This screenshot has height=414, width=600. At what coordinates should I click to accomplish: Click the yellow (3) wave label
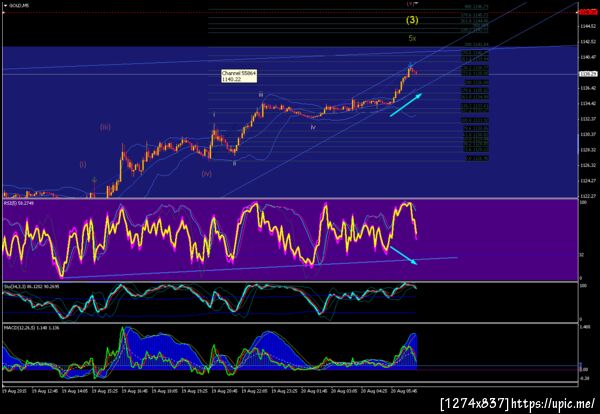[412, 20]
